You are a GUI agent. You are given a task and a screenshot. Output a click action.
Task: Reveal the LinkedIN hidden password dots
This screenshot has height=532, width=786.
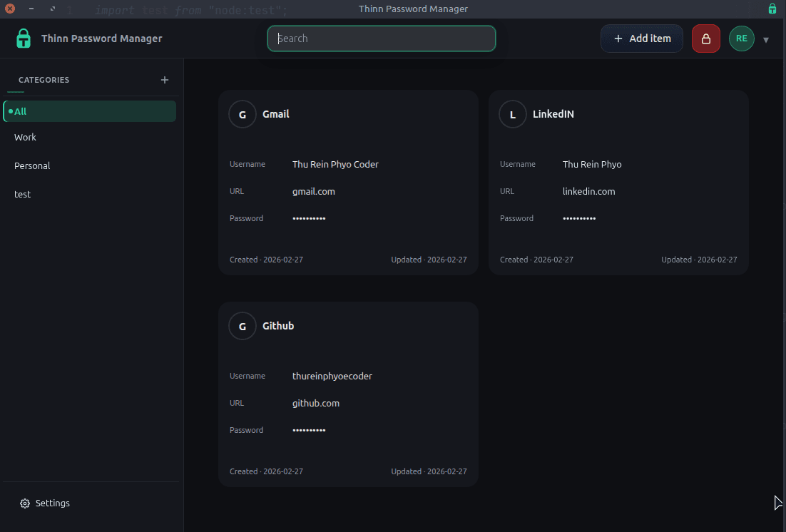click(x=578, y=218)
